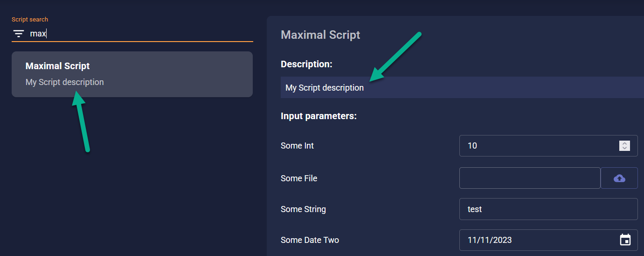Click the Input parameters heading
Image resolution: width=644 pixels, height=256 pixels.
pos(319,116)
